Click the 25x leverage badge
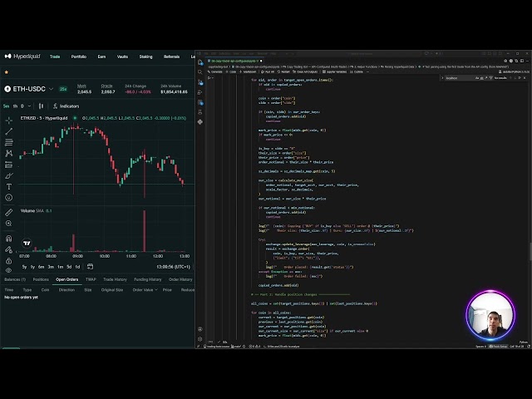This screenshot has height=399, width=532. click(63, 89)
